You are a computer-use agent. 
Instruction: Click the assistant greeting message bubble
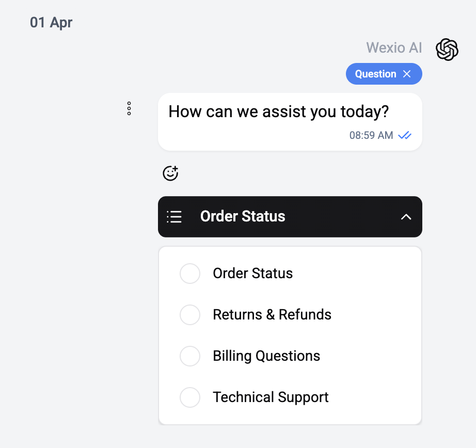(279, 111)
